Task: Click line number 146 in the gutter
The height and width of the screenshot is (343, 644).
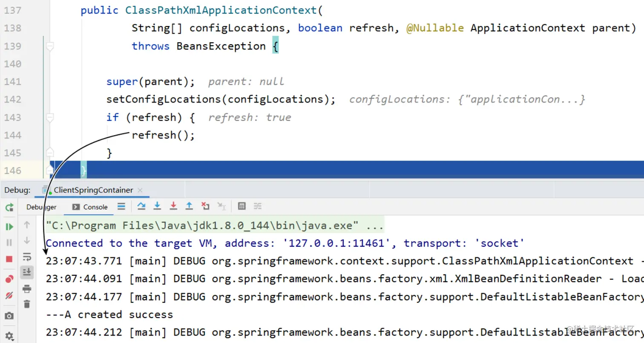Action: click(x=13, y=170)
